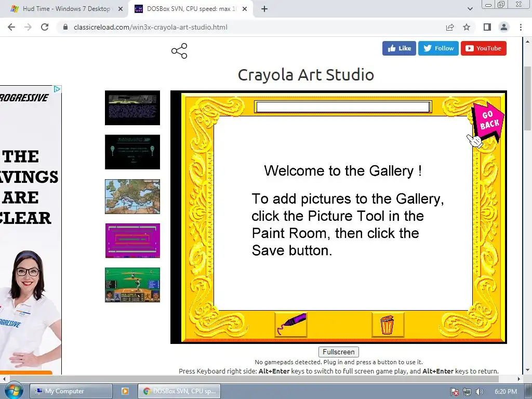Open the Windows Start button
The height and width of the screenshot is (399, 532).
14,391
